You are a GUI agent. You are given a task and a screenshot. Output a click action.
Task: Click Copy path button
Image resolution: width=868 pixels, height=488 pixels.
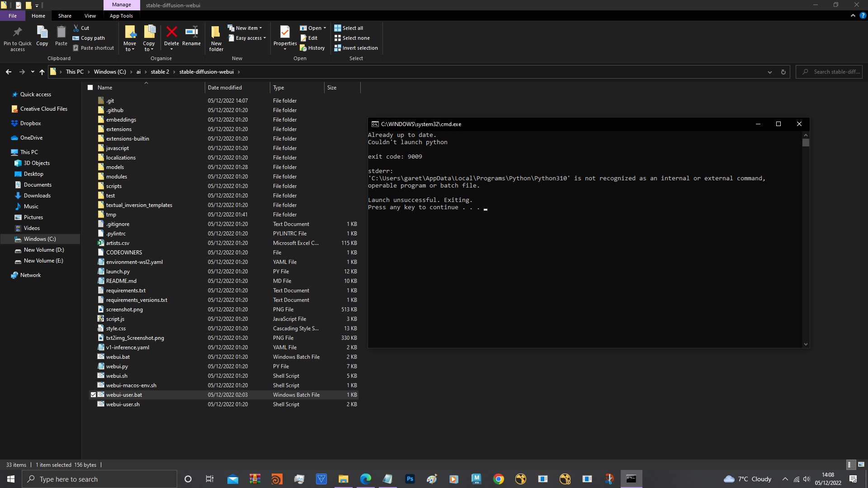89,38
